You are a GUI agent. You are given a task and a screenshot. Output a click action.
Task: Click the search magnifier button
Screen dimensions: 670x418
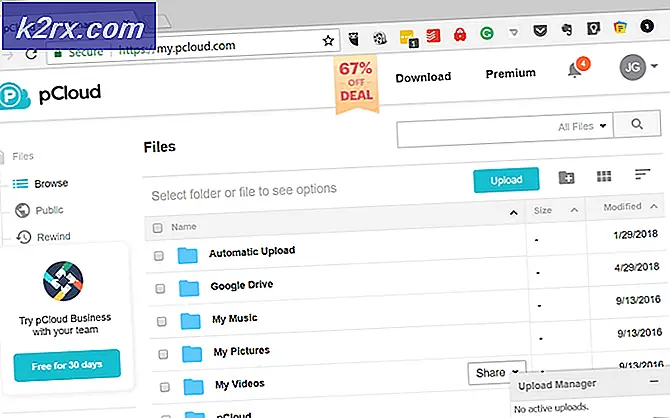[x=637, y=124]
